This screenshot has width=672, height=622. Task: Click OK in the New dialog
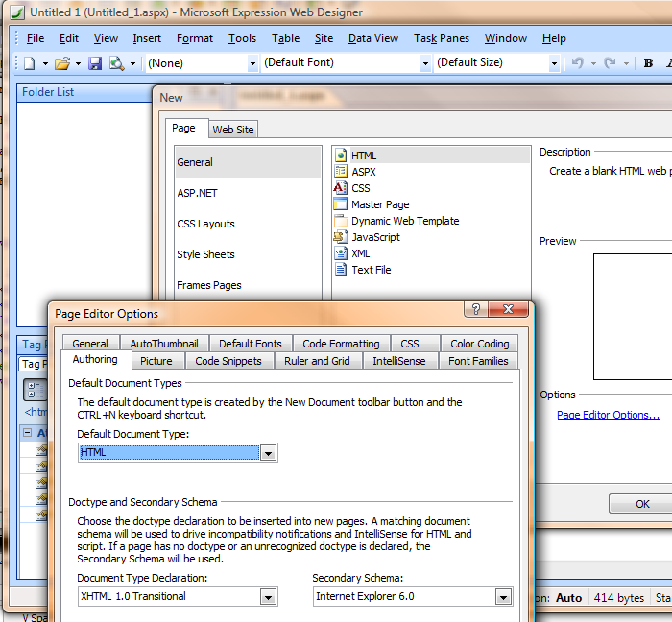(641, 504)
